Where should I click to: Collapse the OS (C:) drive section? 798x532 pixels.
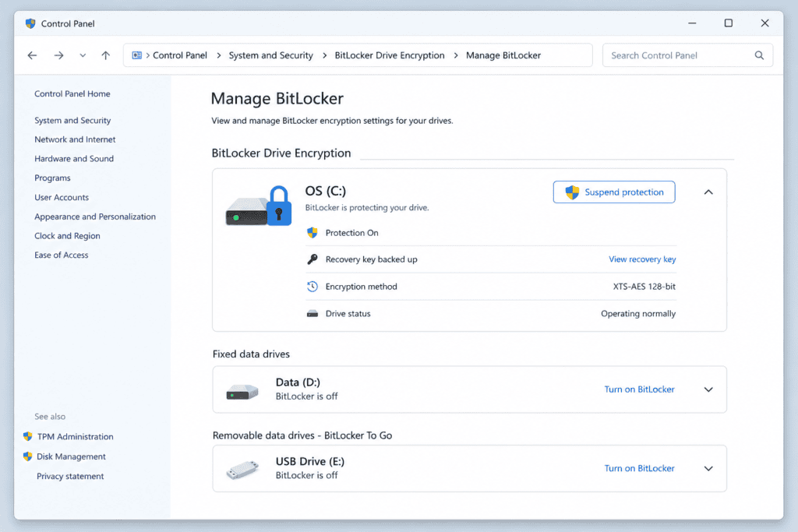point(708,192)
